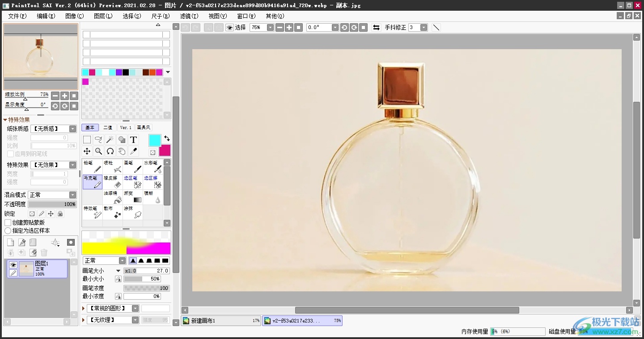The image size is (644, 339).
Task: Select the magic wand tool
Action: (110, 140)
